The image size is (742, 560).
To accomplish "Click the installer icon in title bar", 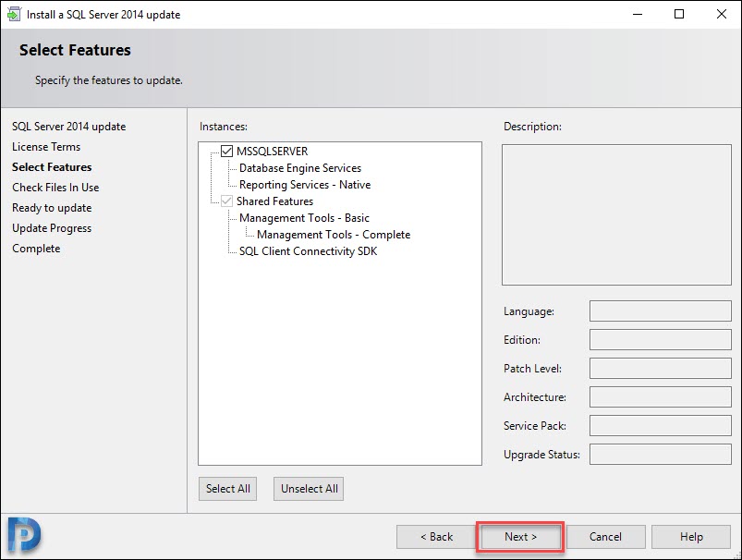I will click(14, 14).
